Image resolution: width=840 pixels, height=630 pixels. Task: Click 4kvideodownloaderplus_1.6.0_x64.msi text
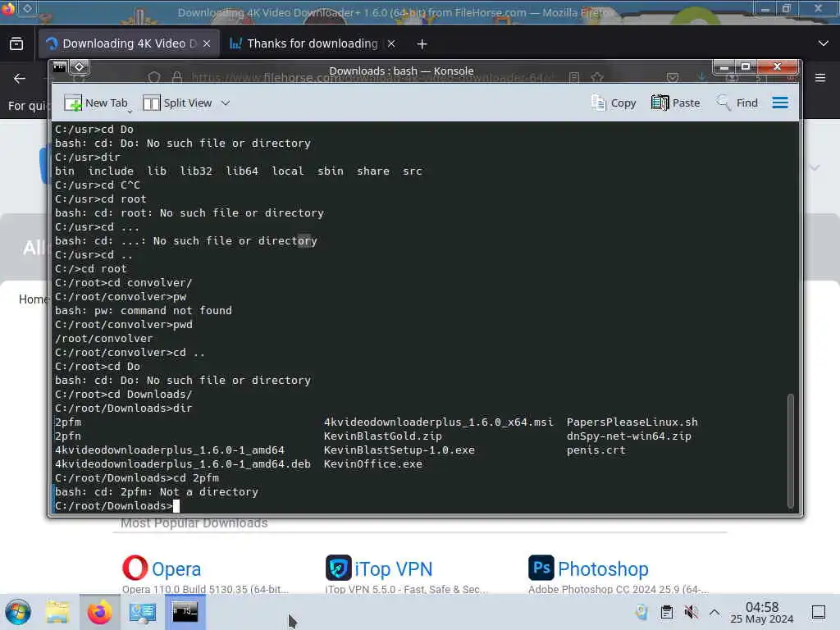click(x=438, y=422)
